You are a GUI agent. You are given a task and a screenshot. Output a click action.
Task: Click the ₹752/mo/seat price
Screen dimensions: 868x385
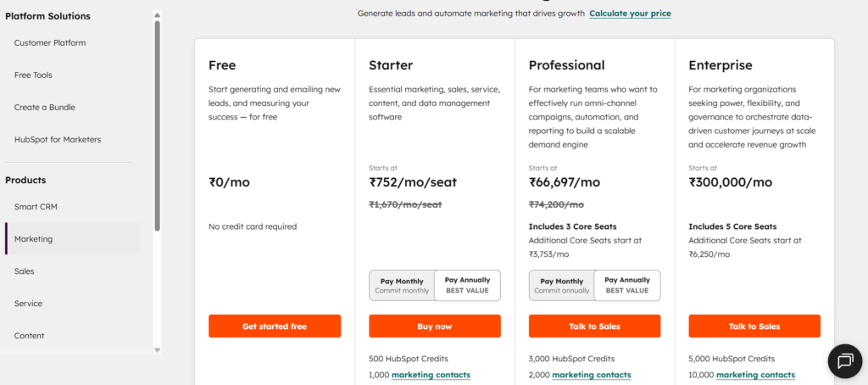pyautogui.click(x=413, y=182)
